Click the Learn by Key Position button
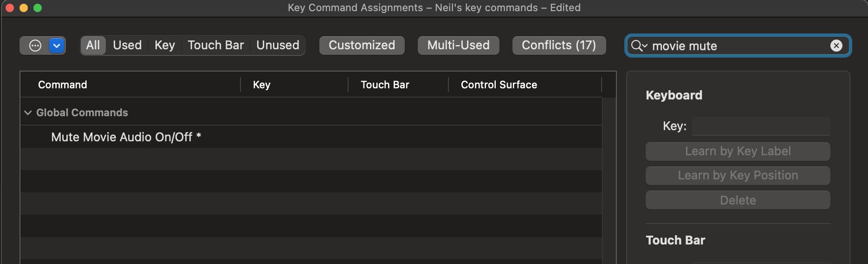This screenshot has width=868, height=264. (x=738, y=175)
